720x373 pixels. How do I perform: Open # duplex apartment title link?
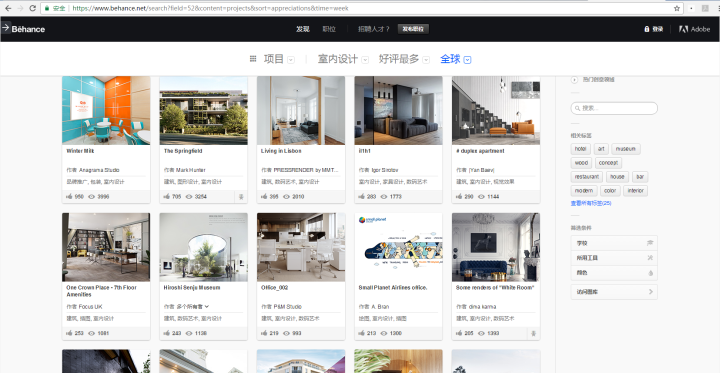[480, 151]
